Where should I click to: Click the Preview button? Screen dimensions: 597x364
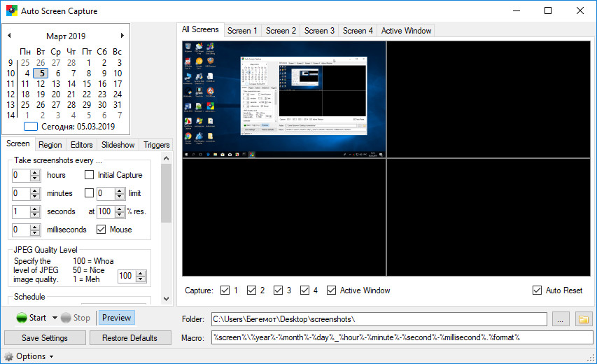116,318
